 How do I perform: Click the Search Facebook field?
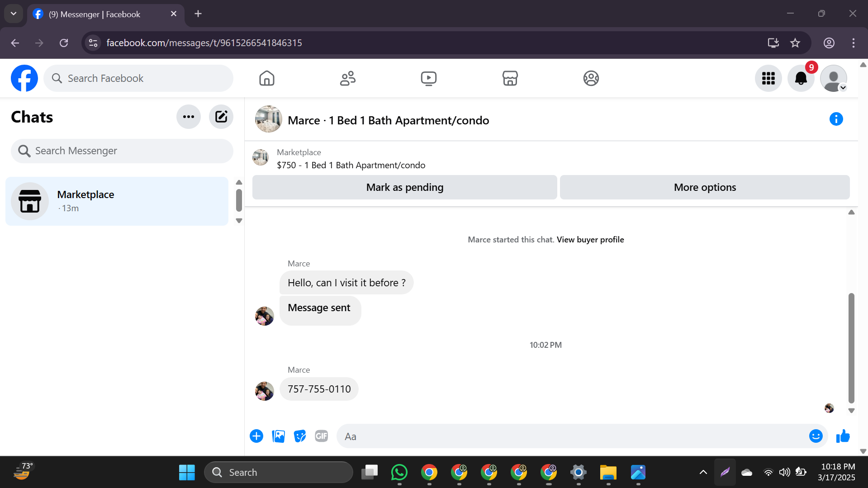(x=138, y=78)
